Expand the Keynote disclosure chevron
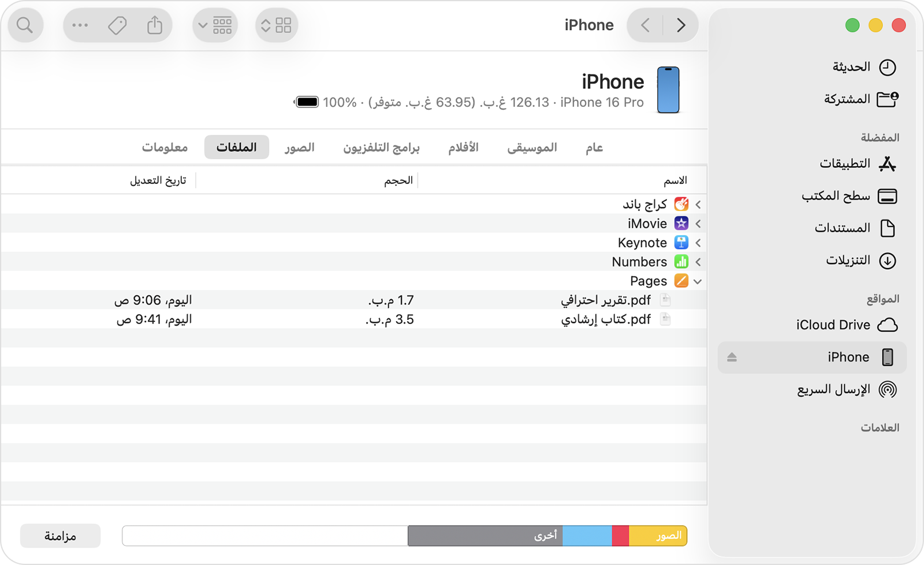924x565 pixels. click(x=697, y=243)
